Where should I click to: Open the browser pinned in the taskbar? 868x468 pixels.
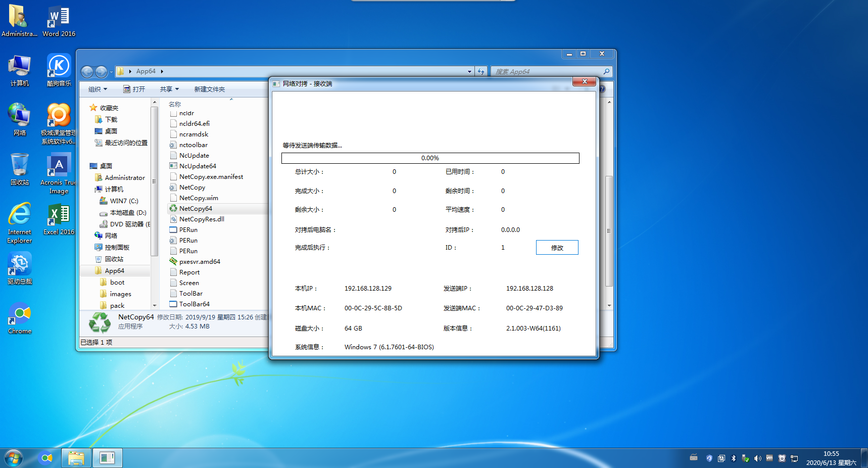click(46, 458)
